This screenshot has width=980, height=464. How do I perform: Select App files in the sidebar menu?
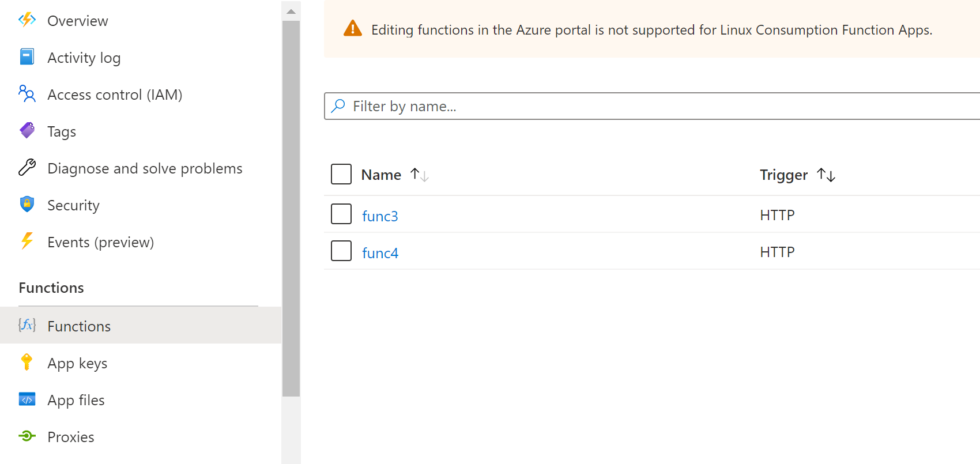[x=76, y=399]
